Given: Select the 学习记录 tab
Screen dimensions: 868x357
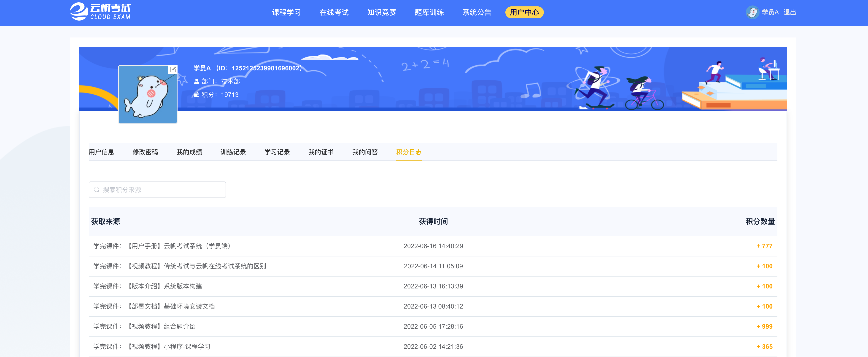Looking at the screenshot, I should (x=277, y=152).
